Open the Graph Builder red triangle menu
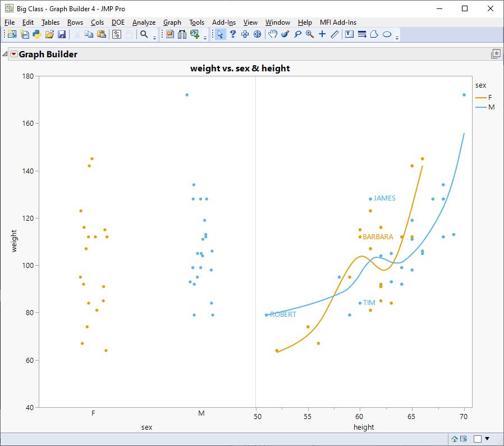This screenshot has width=504, height=446. [x=14, y=54]
